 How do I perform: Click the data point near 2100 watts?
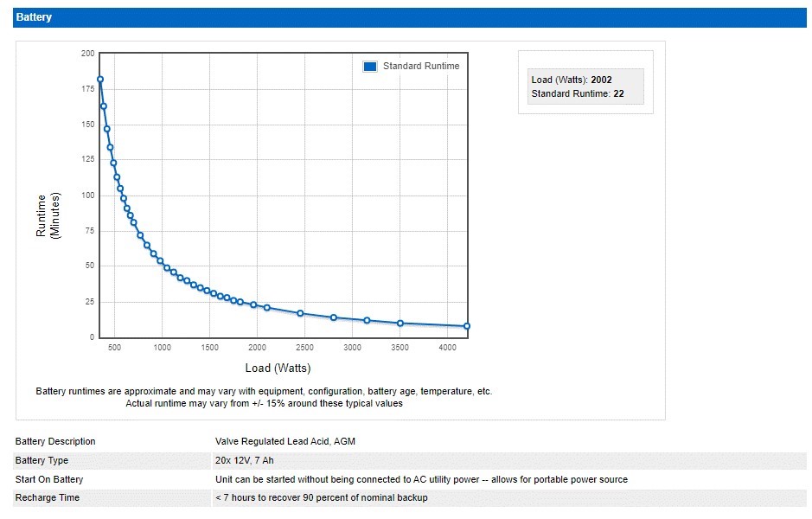[267, 308]
